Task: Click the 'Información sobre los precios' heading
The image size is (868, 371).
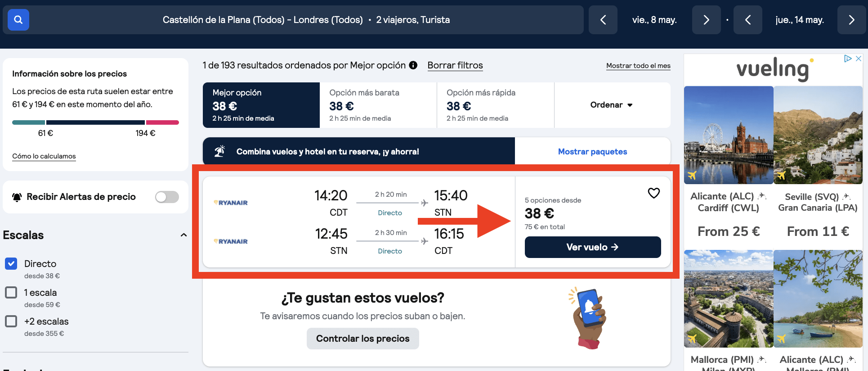Action: (x=69, y=74)
